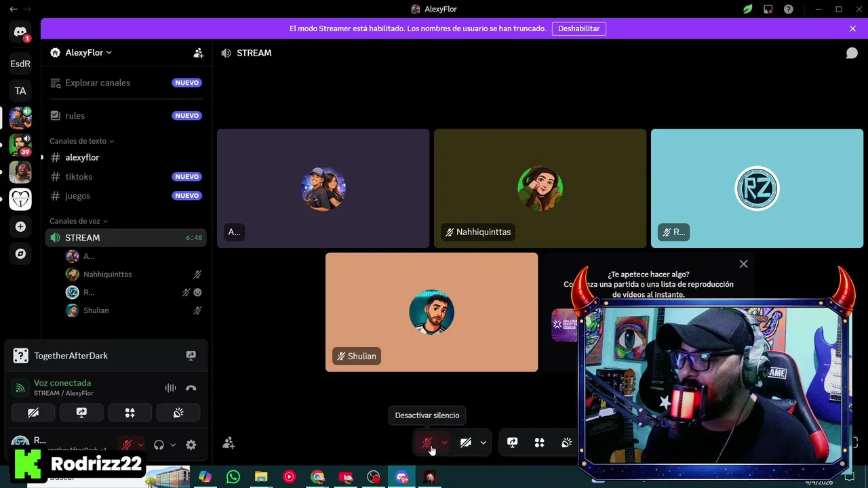Open File Explorer from the taskbar
868x488 pixels.
click(x=261, y=477)
